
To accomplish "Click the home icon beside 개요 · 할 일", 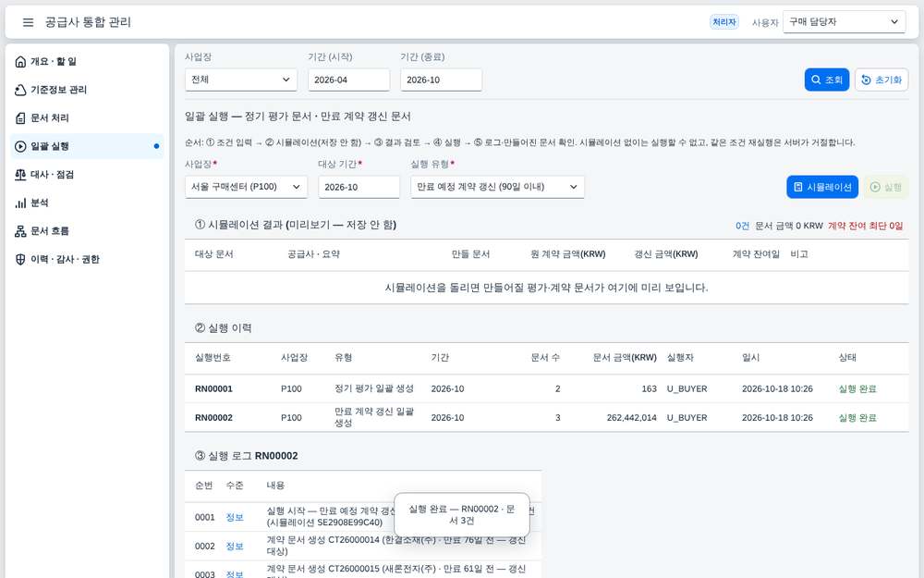I will [x=20, y=61].
